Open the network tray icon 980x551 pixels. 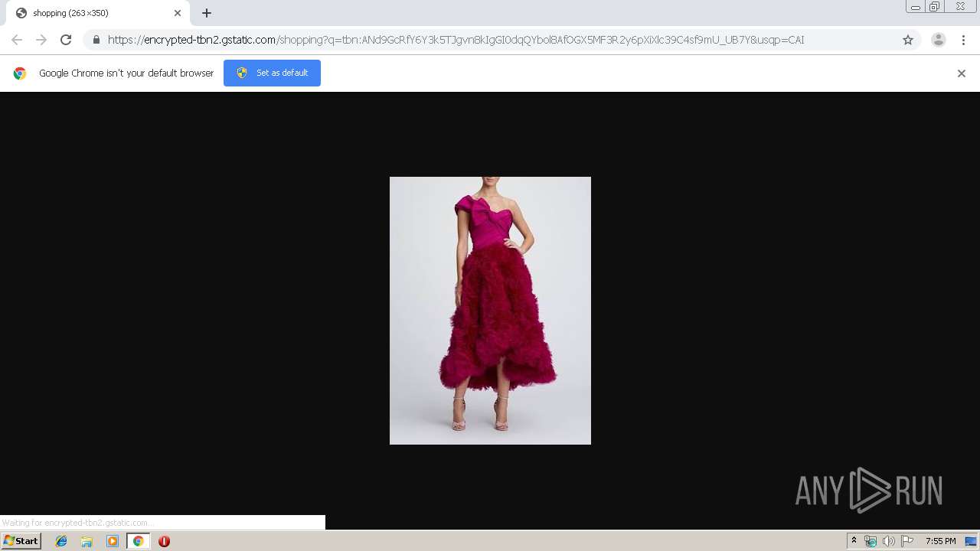point(871,541)
